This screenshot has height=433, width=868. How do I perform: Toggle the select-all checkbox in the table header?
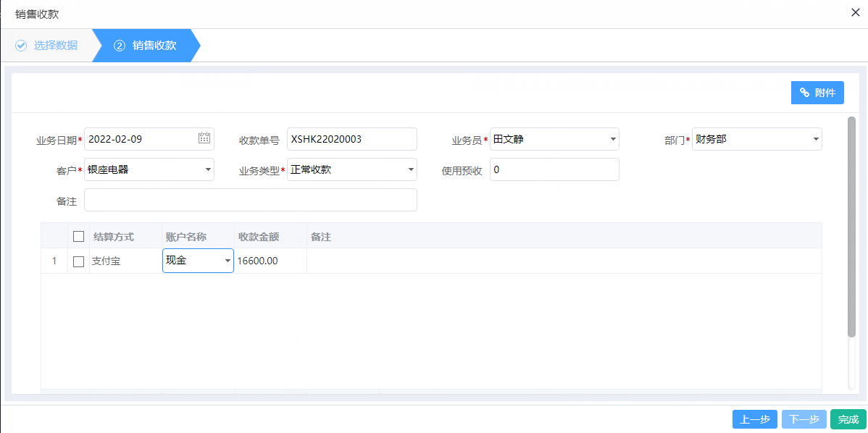[x=78, y=235]
